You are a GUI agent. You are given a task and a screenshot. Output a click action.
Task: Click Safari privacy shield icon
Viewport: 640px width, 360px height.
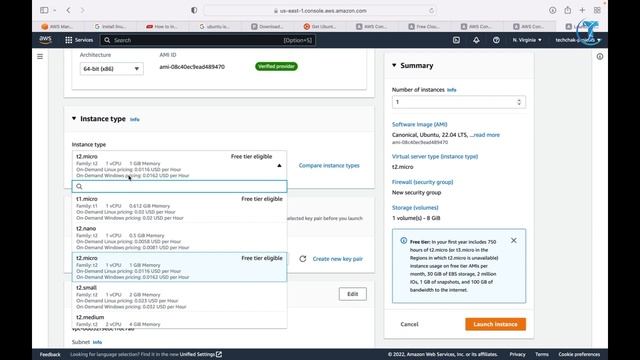(194, 10)
